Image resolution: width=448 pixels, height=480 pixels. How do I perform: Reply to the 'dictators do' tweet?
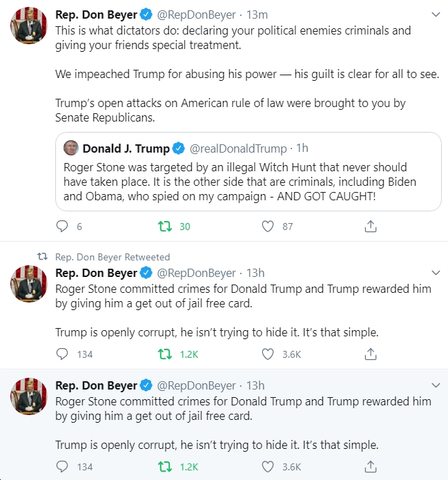click(62, 227)
